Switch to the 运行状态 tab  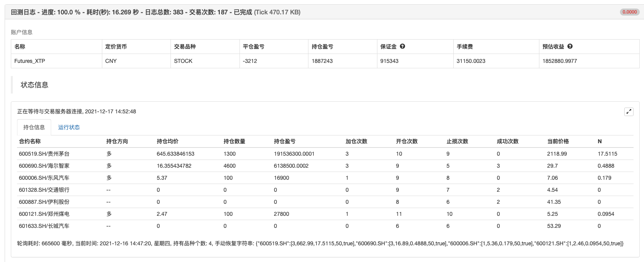coord(69,127)
